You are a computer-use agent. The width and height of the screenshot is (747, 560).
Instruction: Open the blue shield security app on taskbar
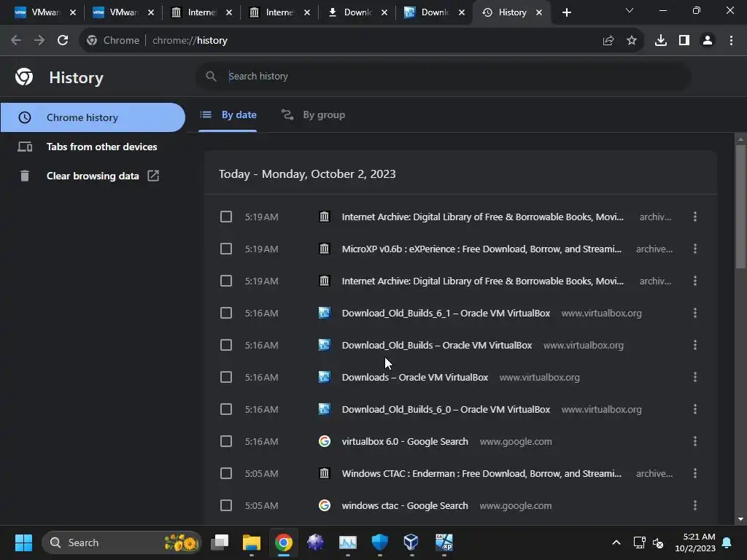coord(379,542)
